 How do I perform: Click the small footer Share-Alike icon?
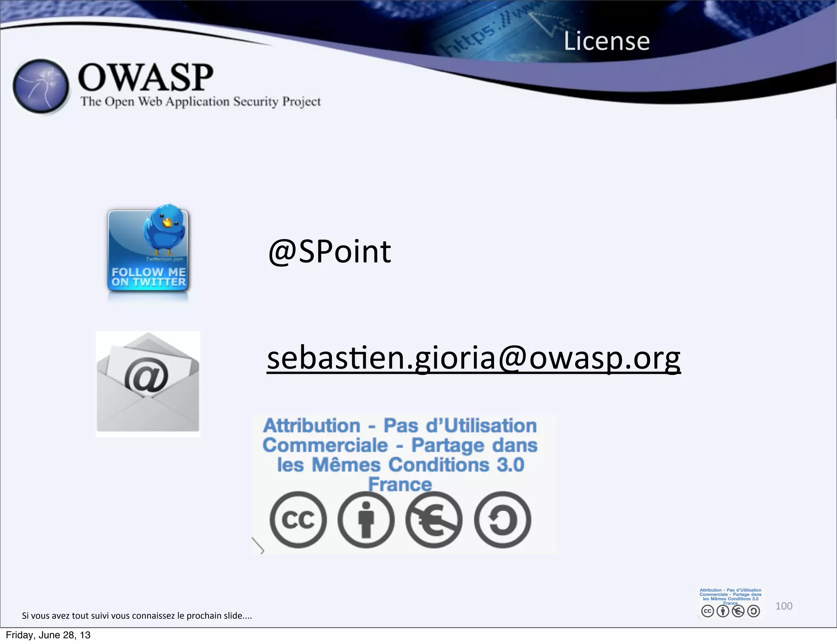(x=753, y=611)
